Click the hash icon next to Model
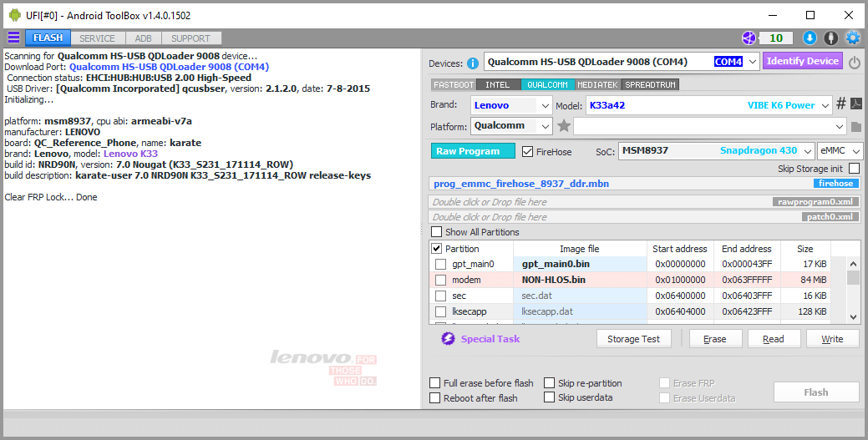The height and width of the screenshot is (440, 868). tap(841, 104)
